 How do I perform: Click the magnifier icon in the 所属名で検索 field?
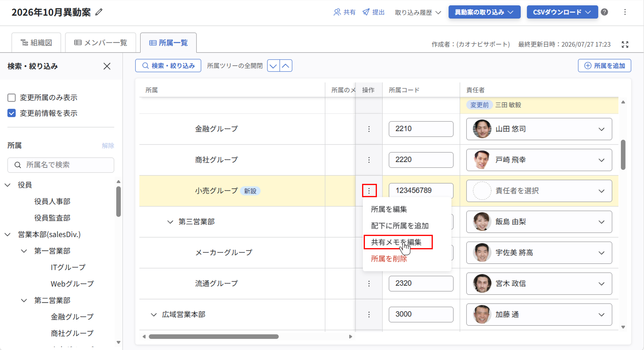pyautogui.click(x=18, y=165)
